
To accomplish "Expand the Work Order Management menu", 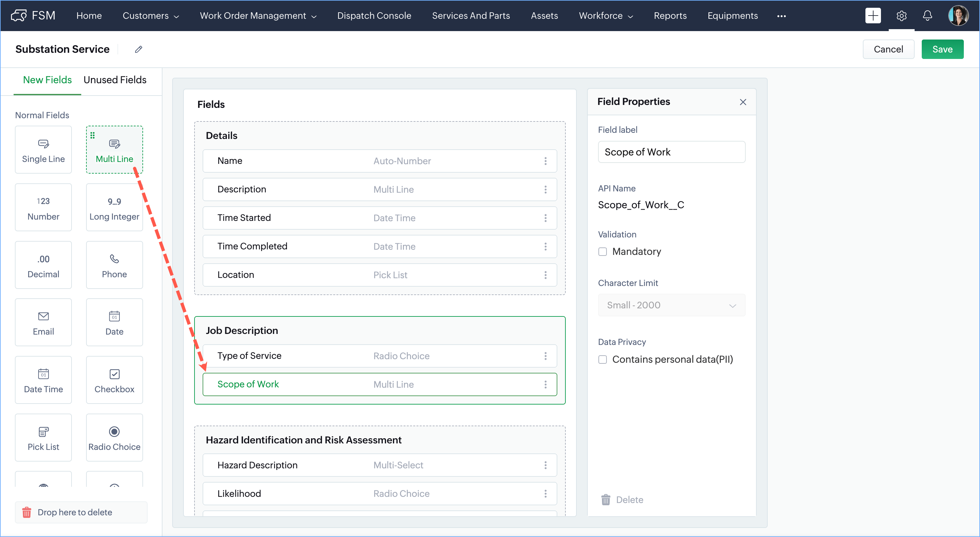I will (258, 16).
